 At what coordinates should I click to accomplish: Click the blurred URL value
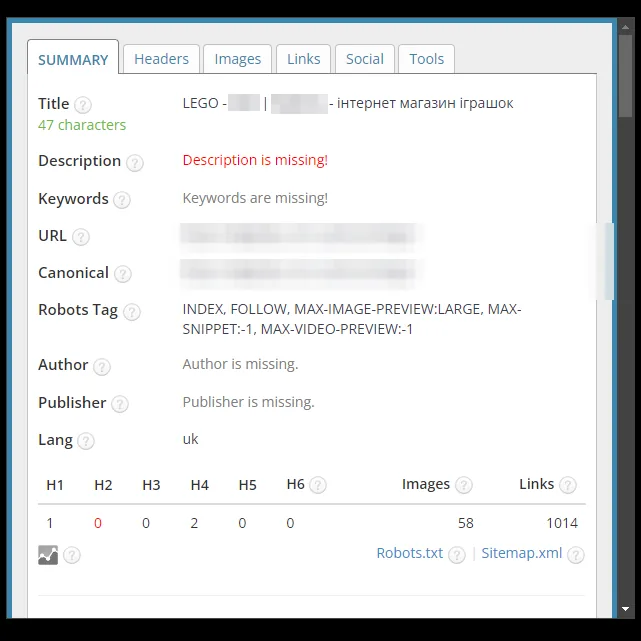[x=301, y=236]
